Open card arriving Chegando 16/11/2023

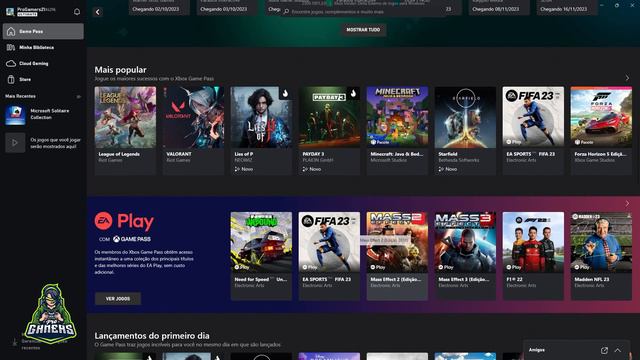[567, 7]
